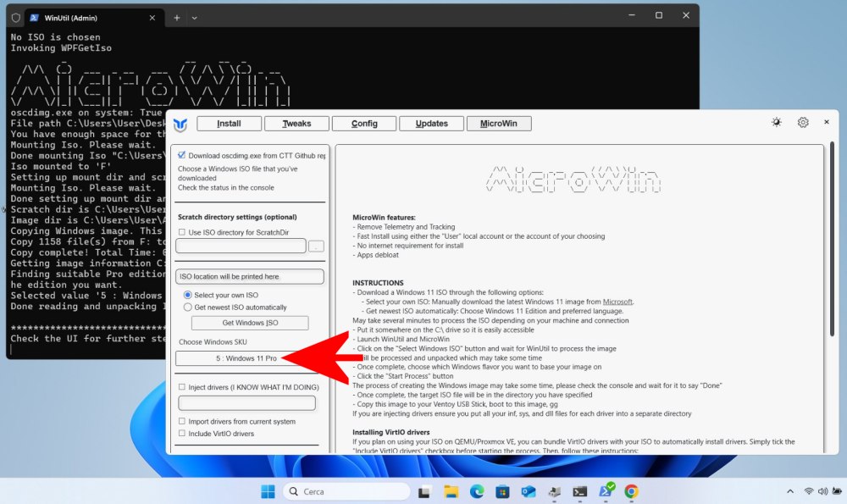This screenshot has height=504, width=847.
Task: Open Outlook from taskbar
Action: click(x=529, y=491)
